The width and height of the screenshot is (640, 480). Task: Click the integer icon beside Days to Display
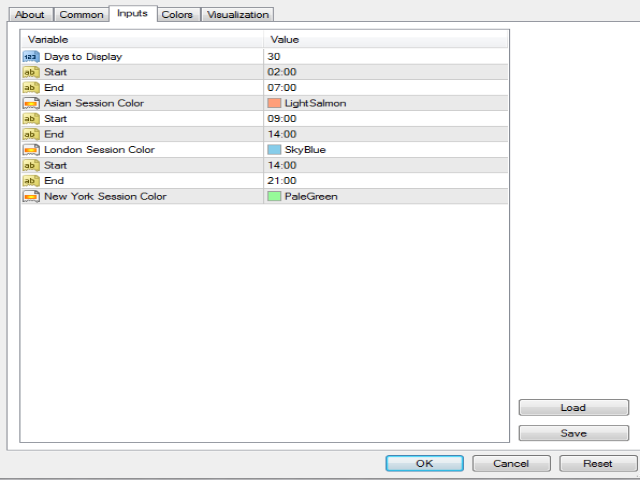31,56
